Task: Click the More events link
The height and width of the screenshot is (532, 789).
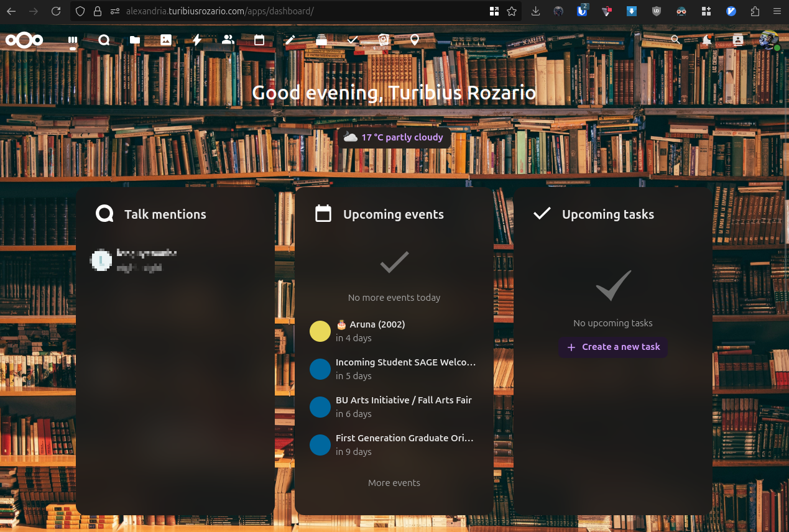Action: click(394, 483)
